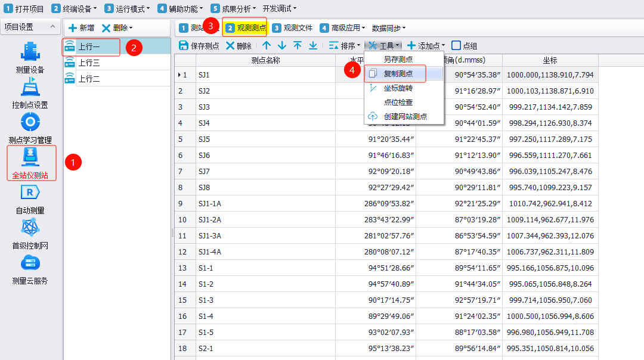Screen dimensions: 644x360
Task: Choose 复制测点 from the tools menu
Action: 398,74
